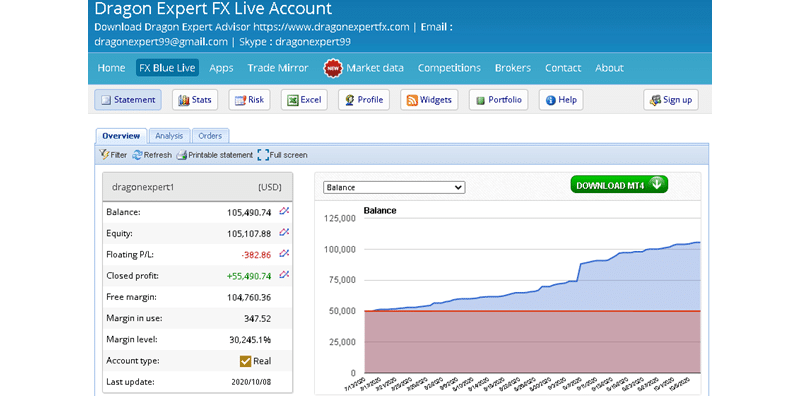Click the Real account type checkmark
The image size is (800, 396).
pyautogui.click(x=245, y=361)
